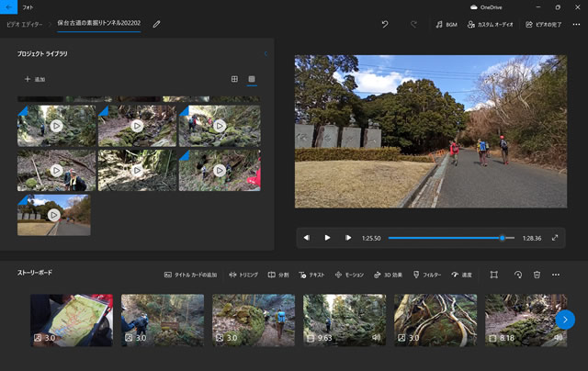Toggle fullscreen preview mode
The width and height of the screenshot is (588, 371).
[555, 238]
